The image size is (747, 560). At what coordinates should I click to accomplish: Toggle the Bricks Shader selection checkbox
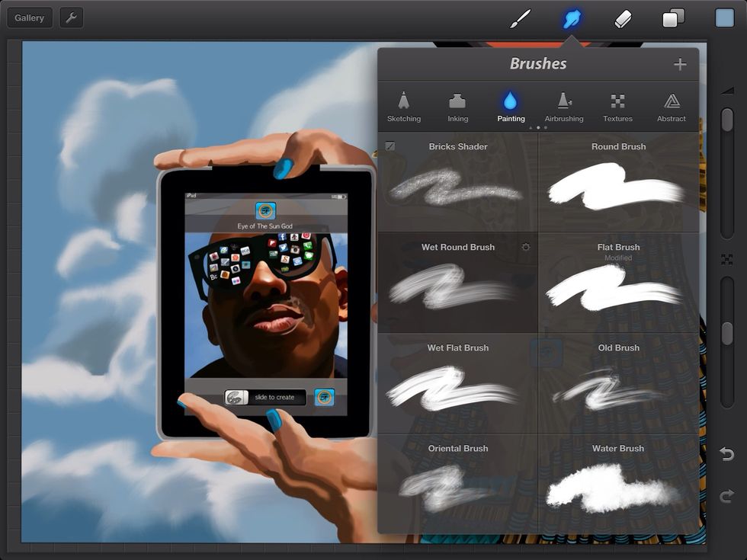click(x=390, y=145)
